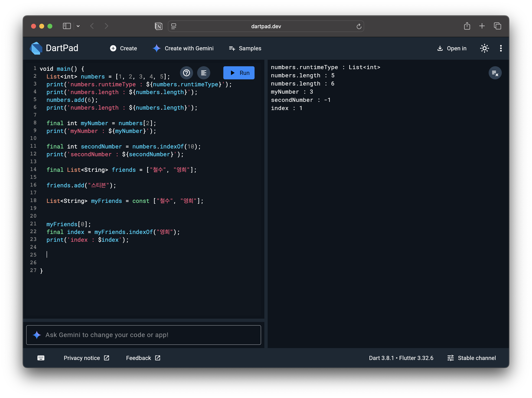Toggle the Safari sidebar
The height and width of the screenshot is (398, 532).
[67, 26]
